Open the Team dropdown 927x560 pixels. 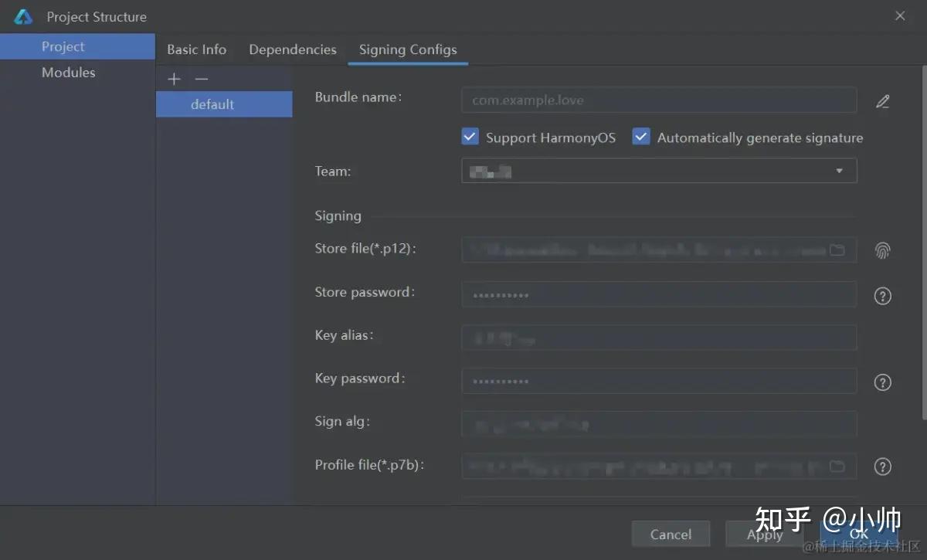click(x=839, y=171)
